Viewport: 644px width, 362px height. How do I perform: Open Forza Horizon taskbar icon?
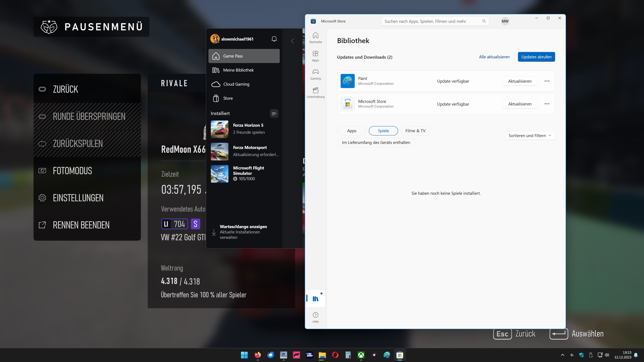click(297, 355)
